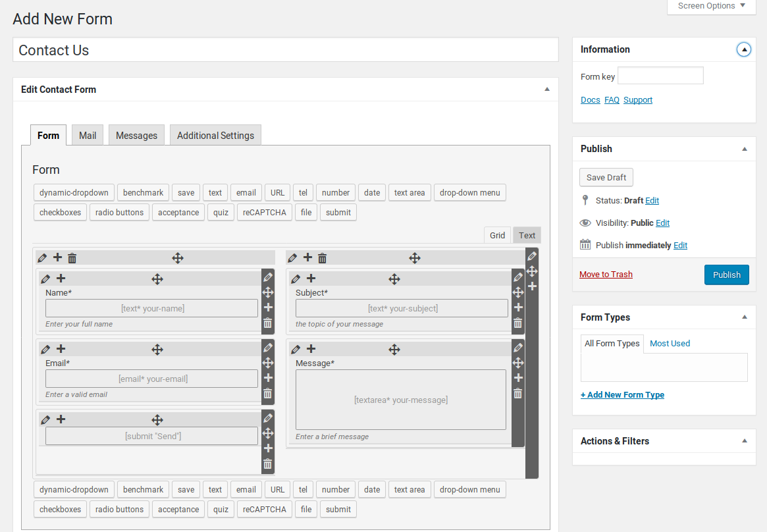Collapse the Information panel with round arrow
Image resolution: width=767 pixels, height=532 pixels.
(743, 49)
